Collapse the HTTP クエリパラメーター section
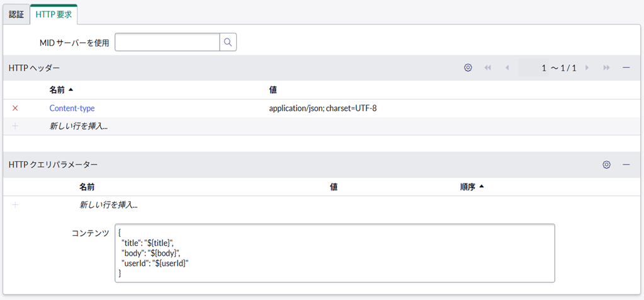The width and height of the screenshot is (644, 300). [x=626, y=164]
